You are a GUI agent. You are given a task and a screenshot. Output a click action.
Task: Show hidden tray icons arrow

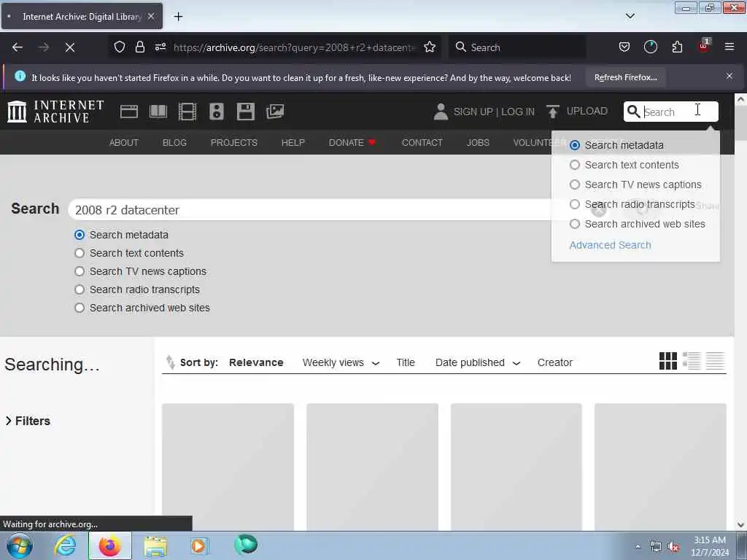pyautogui.click(x=638, y=547)
